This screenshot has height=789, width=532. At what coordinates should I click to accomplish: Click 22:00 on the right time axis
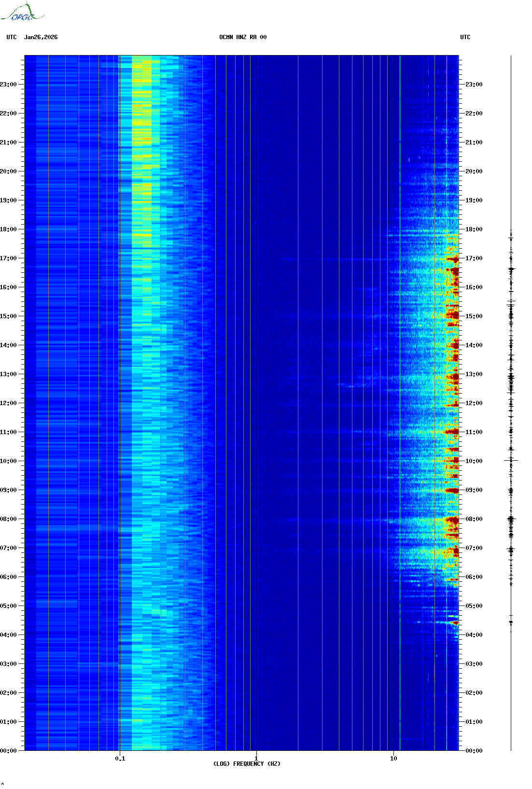click(x=474, y=113)
